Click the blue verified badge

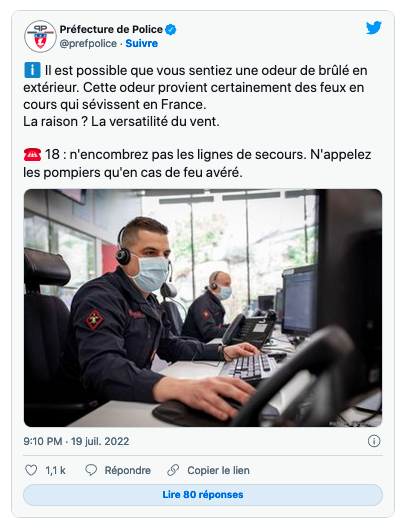click(171, 30)
